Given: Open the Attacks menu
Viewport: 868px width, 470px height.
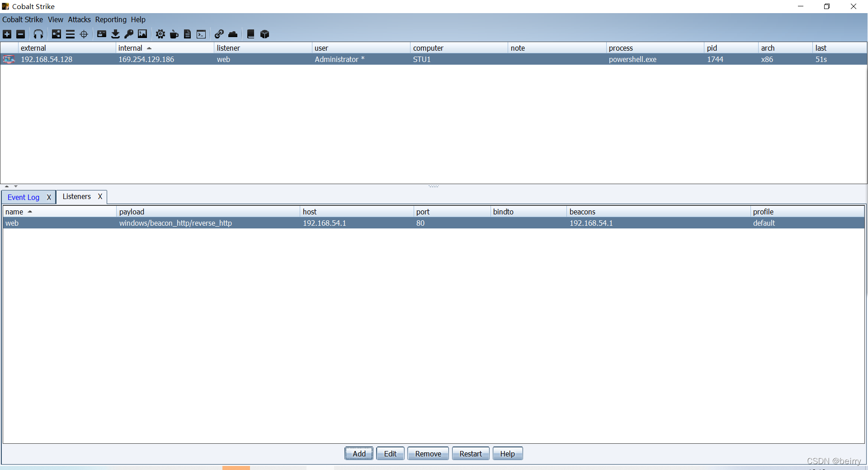Looking at the screenshot, I should coord(79,19).
